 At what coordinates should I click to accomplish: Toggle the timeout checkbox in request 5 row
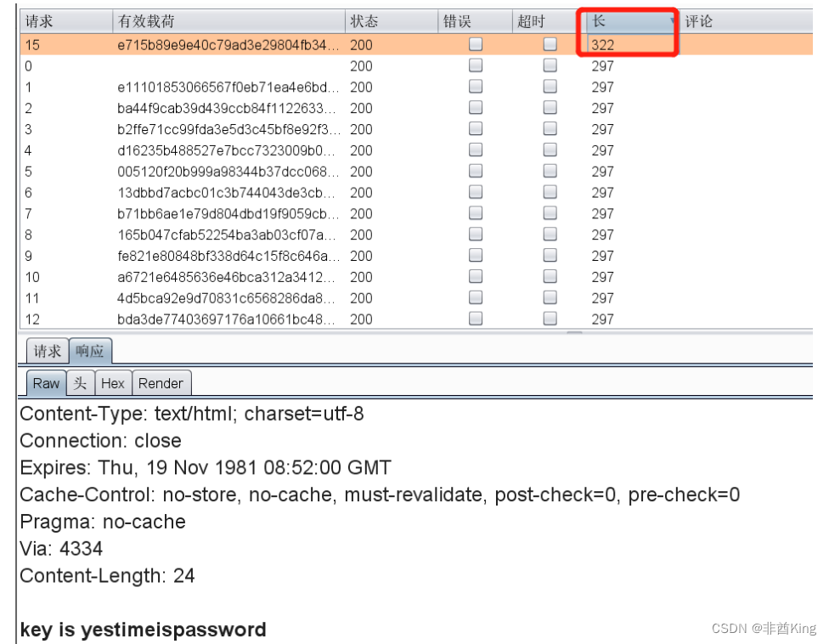(550, 171)
